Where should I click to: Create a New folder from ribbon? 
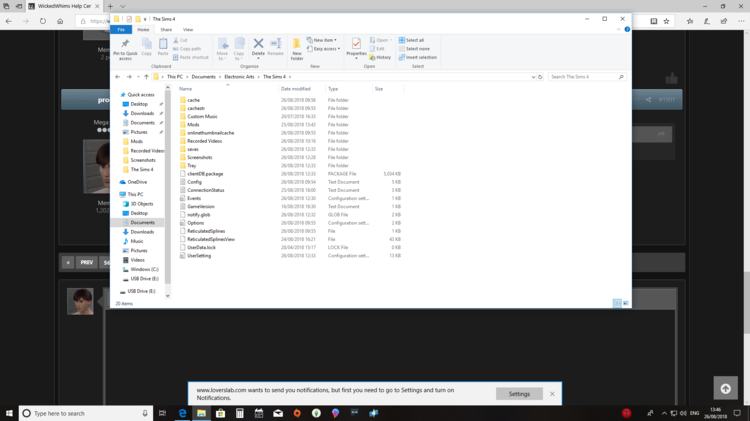click(297, 48)
